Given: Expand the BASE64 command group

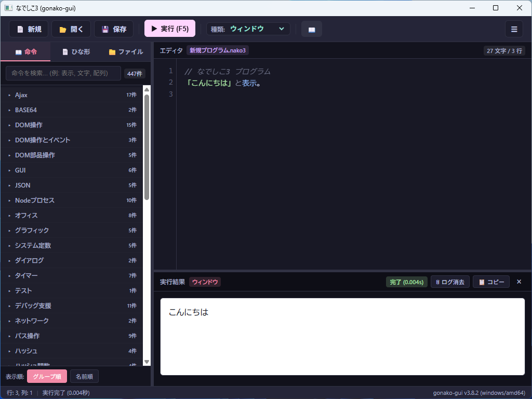Looking at the screenshot, I should tap(72, 110).
